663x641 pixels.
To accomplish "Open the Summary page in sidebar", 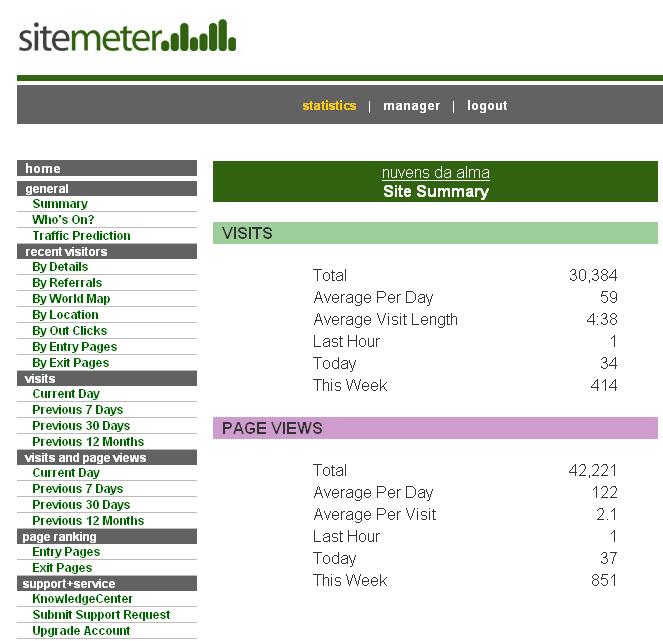I will (x=60, y=204).
